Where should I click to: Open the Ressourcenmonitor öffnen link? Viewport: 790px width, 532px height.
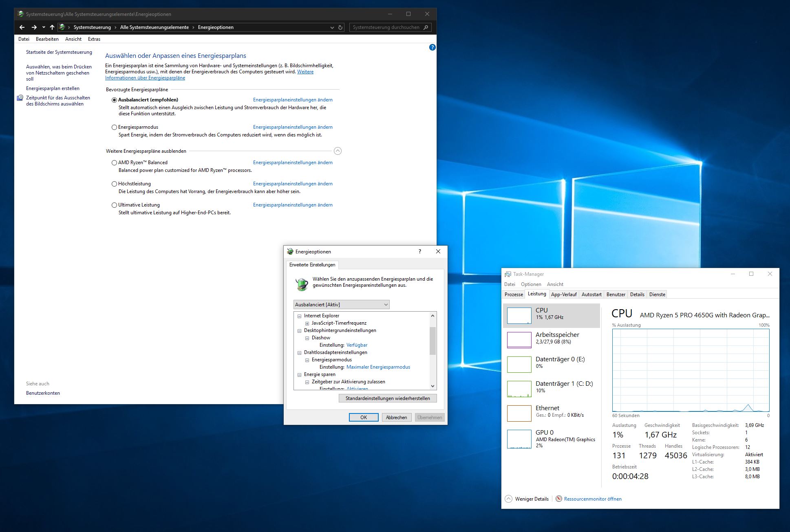pos(592,499)
